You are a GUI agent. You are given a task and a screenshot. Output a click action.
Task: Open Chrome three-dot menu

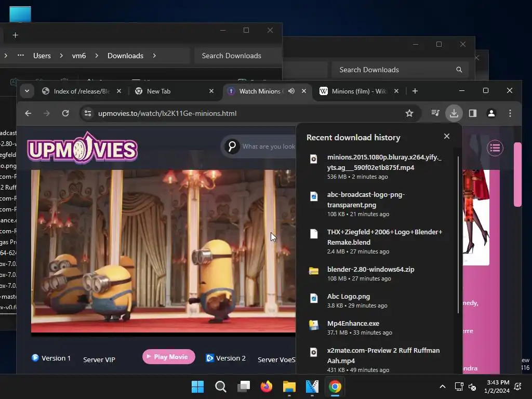click(x=510, y=113)
